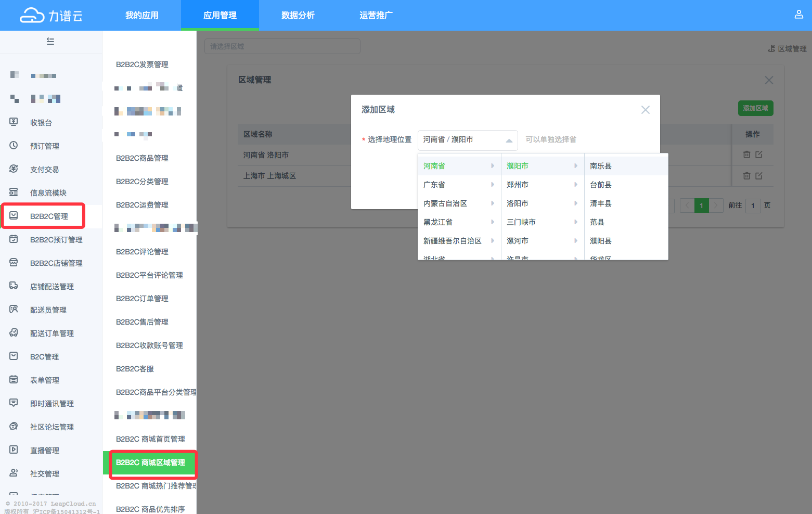
Task: Collapse the sidebar with the menu fold icon
Action: pyautogui.click(x=50, y=41)
